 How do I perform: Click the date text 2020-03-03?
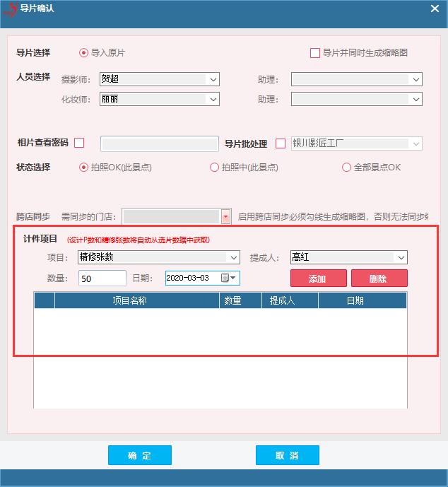coord(187,278)
